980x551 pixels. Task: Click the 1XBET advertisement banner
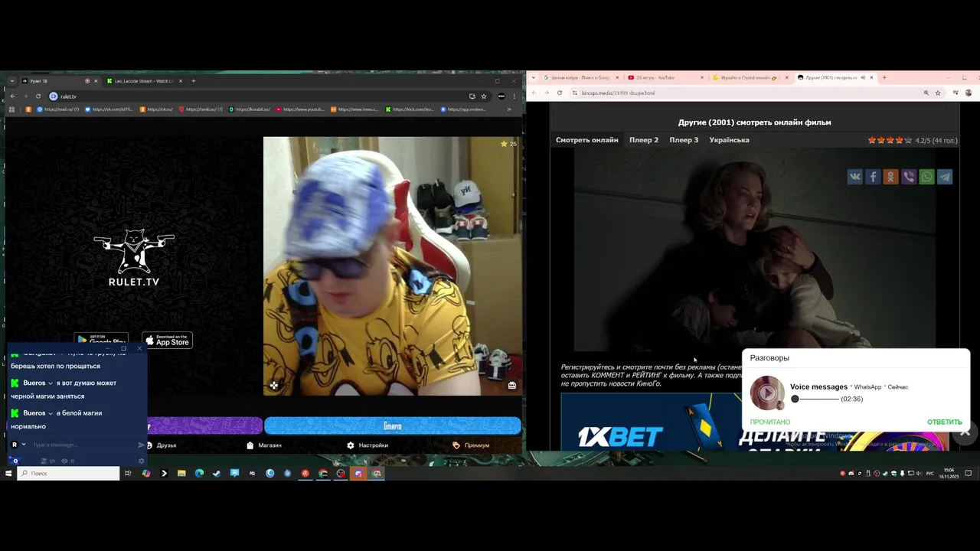pyautogui.click(x=754, y=422)
